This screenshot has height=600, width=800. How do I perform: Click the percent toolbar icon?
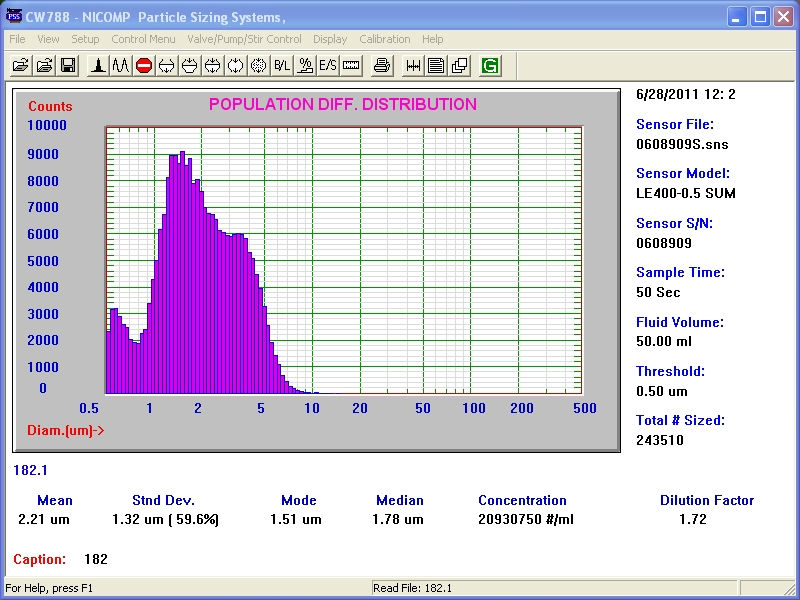coord(305,66)
